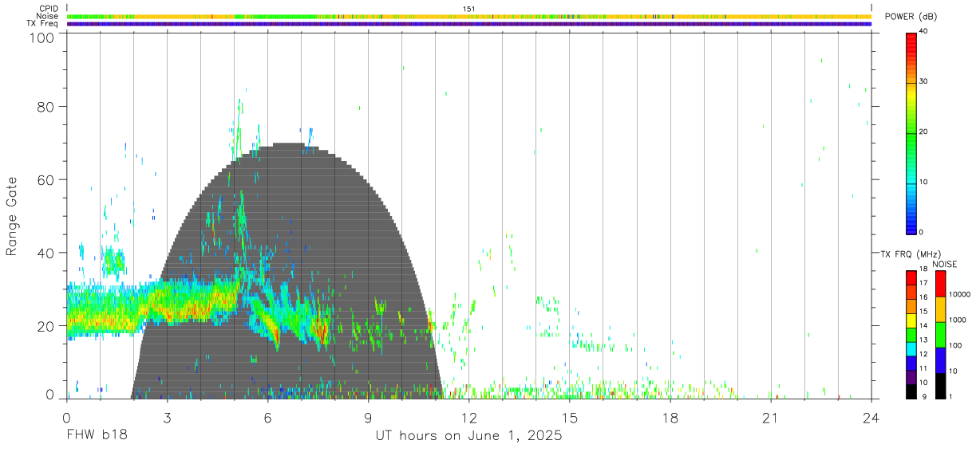Click the x-axis label 12
This screenshot has width=980, height=452.
click(x=468, y=418)
